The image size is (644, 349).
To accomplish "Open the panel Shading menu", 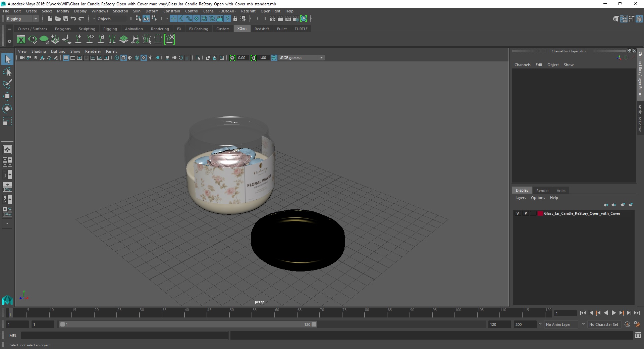I will pyautogui.click(x=39, y=51).
